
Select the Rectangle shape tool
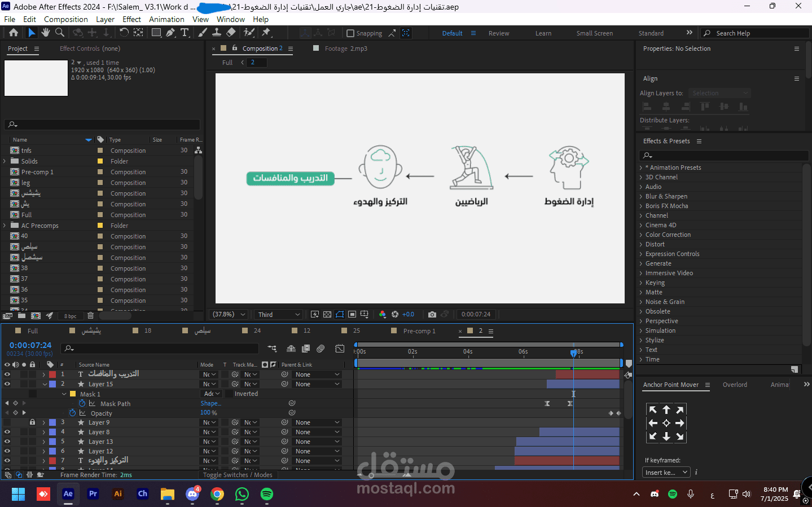point(156,33)
